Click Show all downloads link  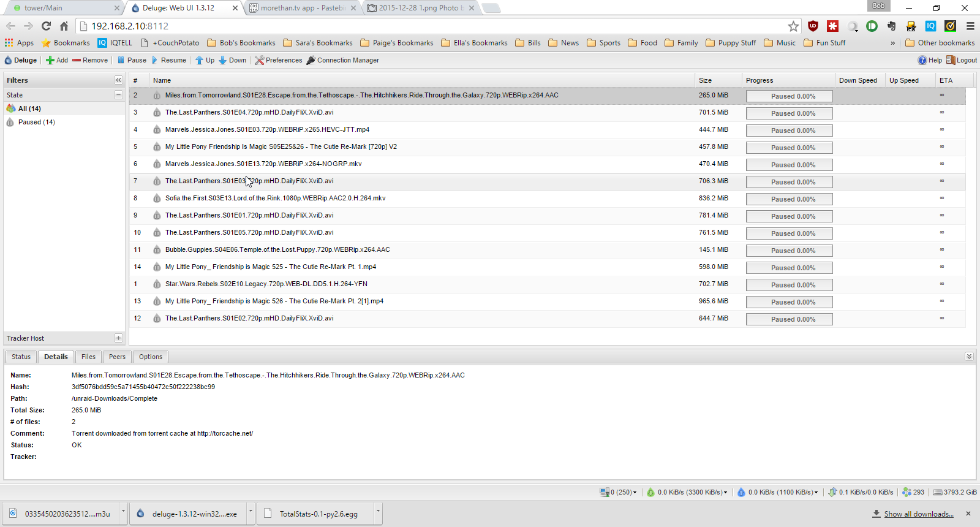(918, 514)
